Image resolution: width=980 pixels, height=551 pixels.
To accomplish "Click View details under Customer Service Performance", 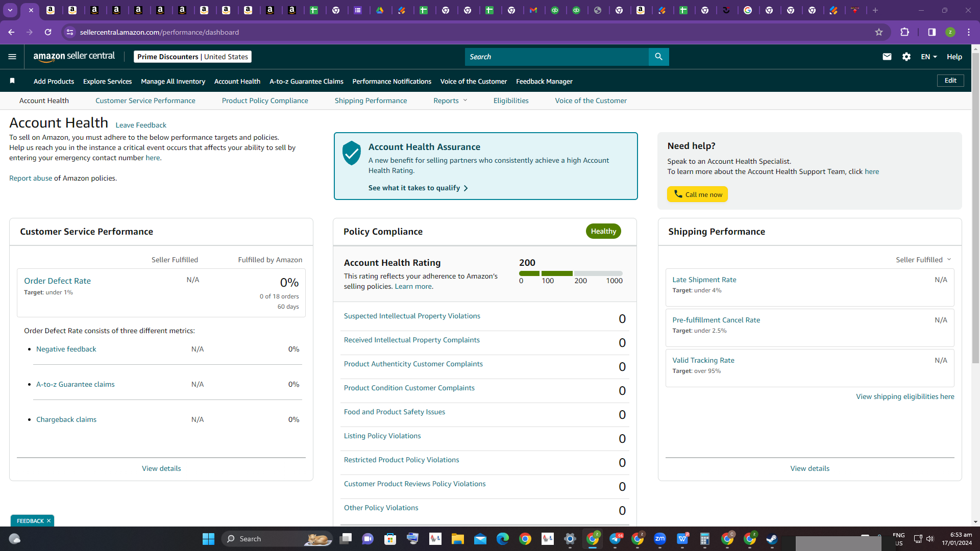I will pos(161,468).
